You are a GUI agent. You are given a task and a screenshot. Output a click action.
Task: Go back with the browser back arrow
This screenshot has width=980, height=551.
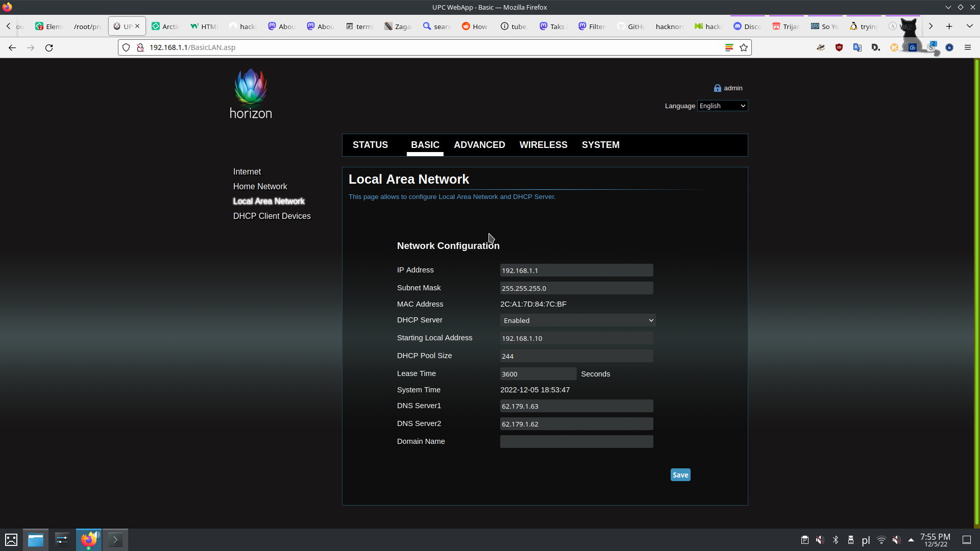(12, 47)
